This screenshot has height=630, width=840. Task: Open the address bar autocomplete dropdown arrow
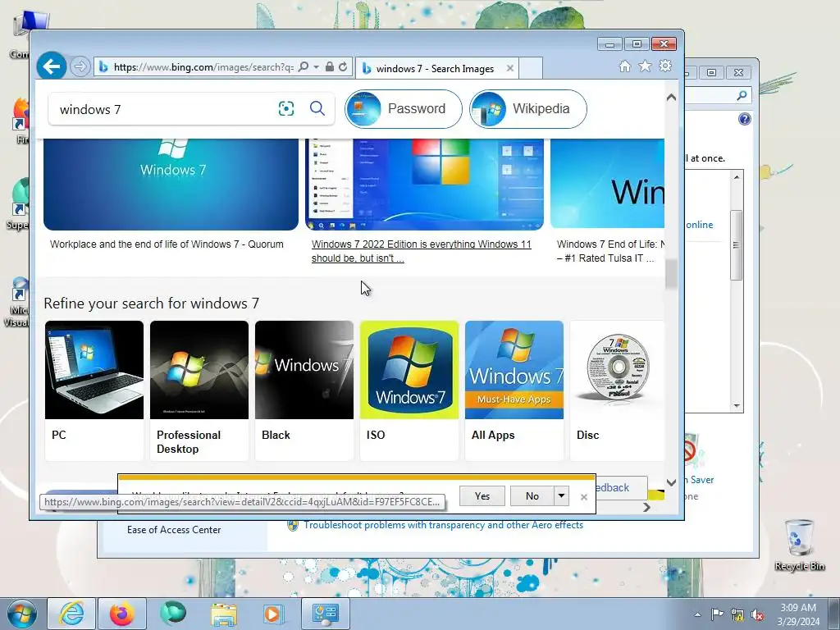316,67
